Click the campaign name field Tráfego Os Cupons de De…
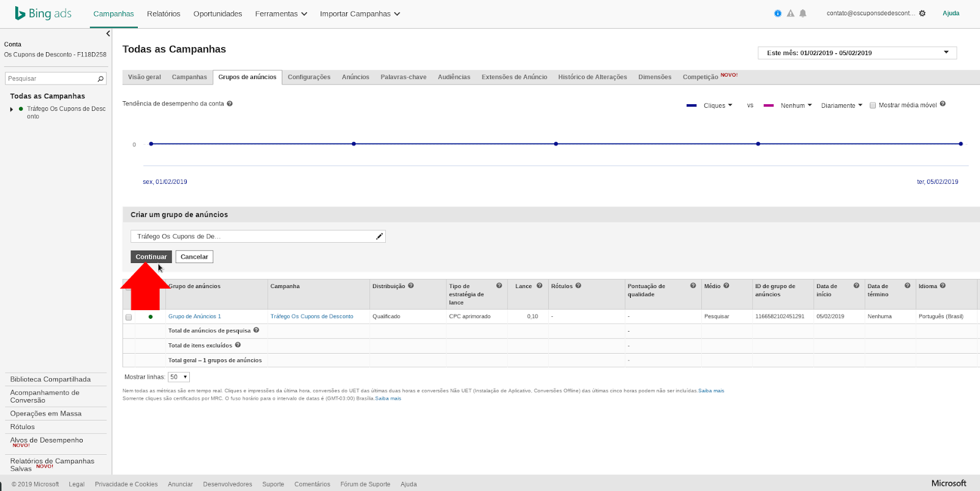The image size is (980, 491). pos(258,236)
